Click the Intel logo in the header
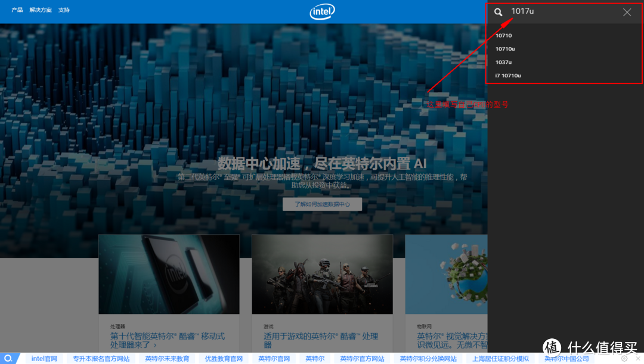644x364 pixels. click(322, 12)
